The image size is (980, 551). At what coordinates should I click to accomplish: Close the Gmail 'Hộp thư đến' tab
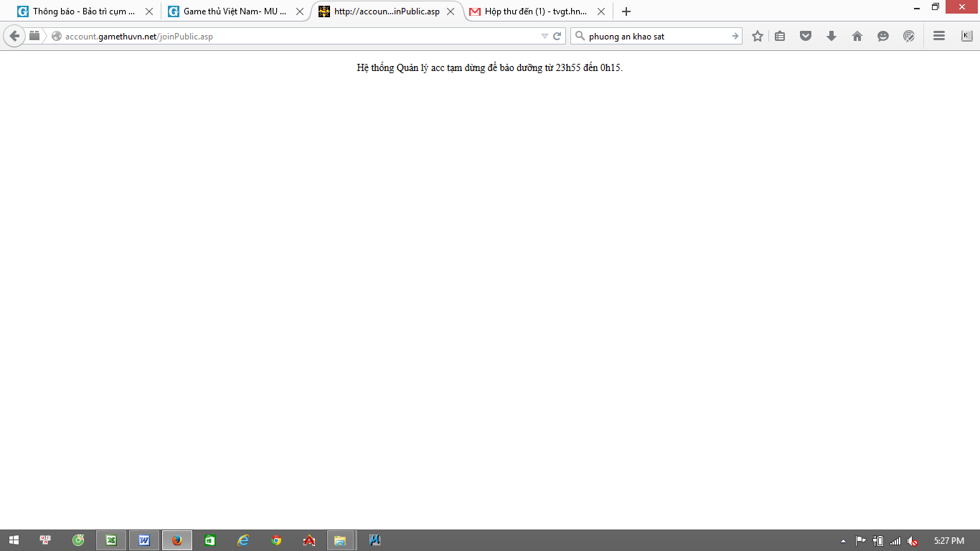click(x=601, y=11)
